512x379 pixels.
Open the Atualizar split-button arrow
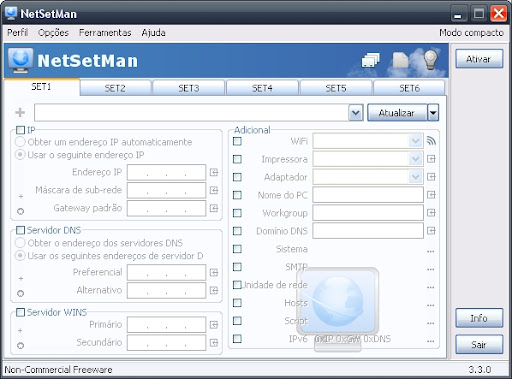[x=433, y=113]
